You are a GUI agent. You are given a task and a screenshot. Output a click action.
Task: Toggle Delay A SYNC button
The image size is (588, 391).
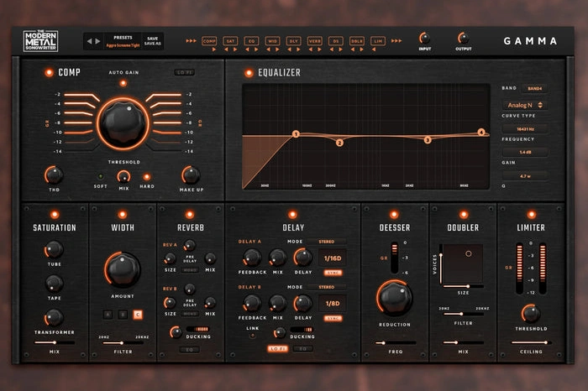(x=333, y=273)
